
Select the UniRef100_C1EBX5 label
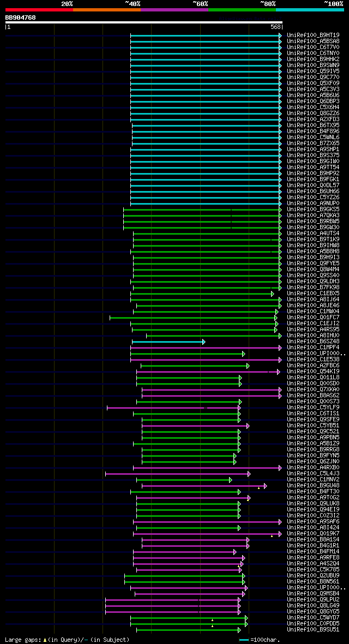tap(313, 293)
